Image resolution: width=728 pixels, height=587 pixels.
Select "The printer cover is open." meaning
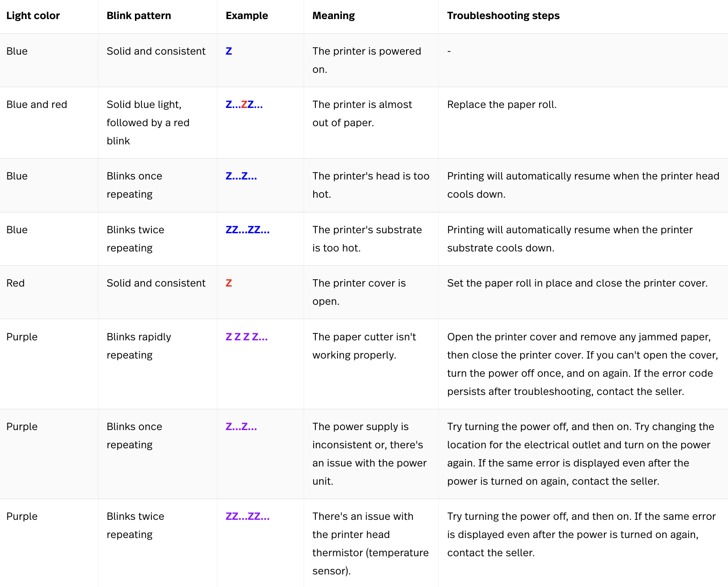[359, 292]
